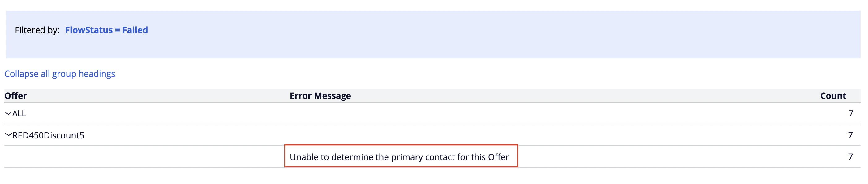Viewport: 868px width, 184px height.
Task: Sort by the Offer column header
Action: click(15, 96)
